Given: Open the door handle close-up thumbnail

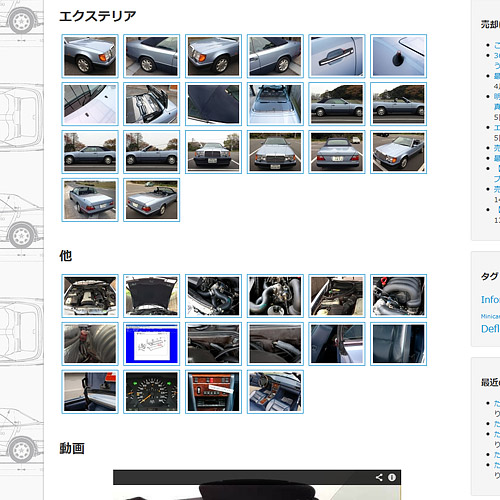Looking at the screenshot, I should click(337, 56).
